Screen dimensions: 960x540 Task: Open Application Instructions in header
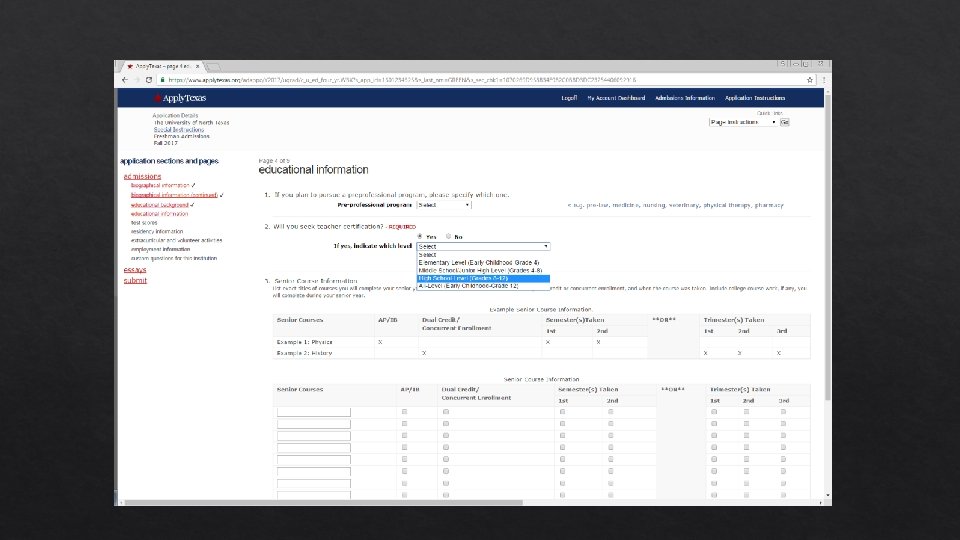tap(755, 98)
